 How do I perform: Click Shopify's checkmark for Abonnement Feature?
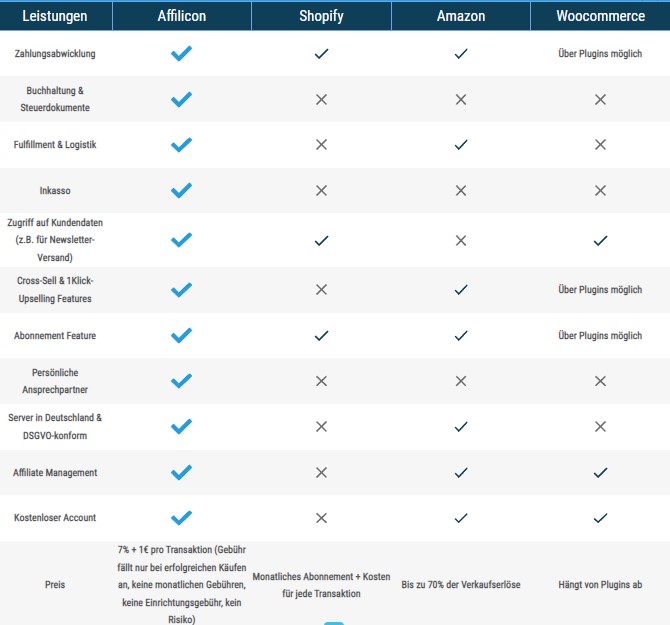click(321, 336)
